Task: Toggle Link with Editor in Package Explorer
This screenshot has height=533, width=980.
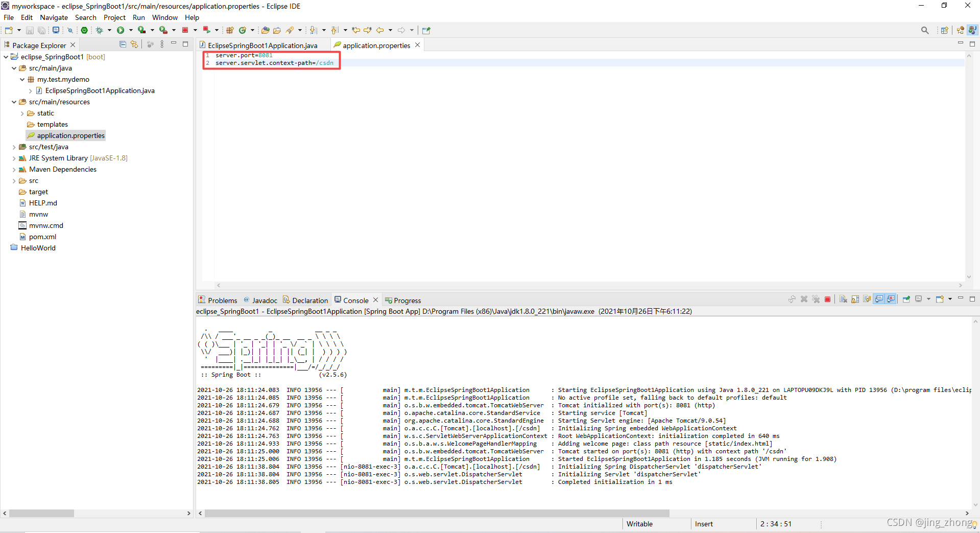Action: 134,44
